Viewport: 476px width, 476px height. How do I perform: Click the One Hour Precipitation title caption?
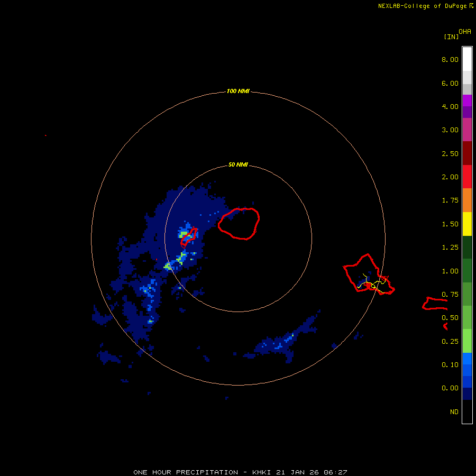tap(240, 472)
